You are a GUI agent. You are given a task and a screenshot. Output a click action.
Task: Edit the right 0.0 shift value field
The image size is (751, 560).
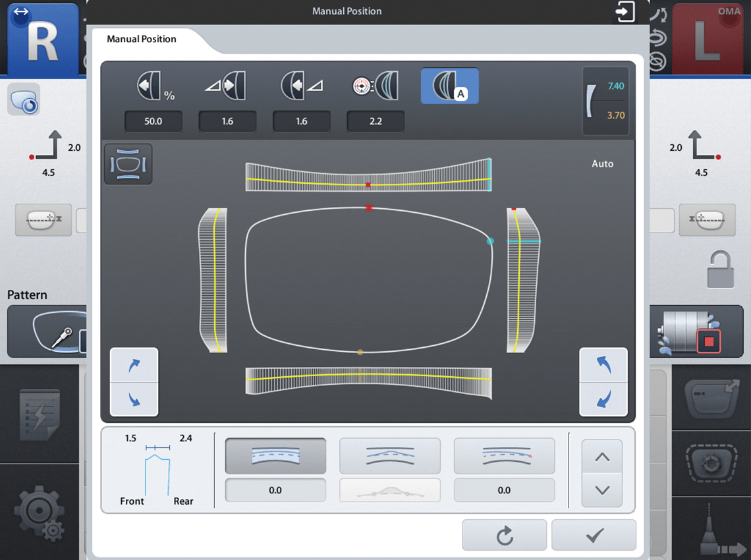coord(505,490)
